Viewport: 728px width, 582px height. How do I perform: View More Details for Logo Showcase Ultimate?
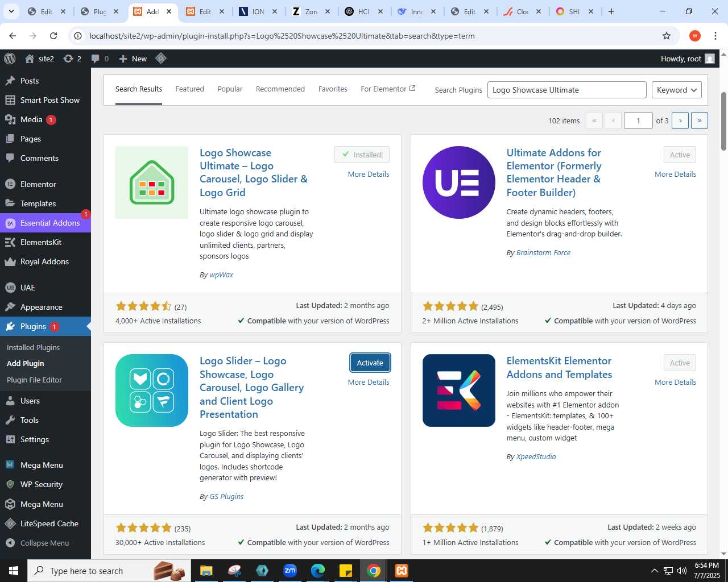tap(369, 174)
